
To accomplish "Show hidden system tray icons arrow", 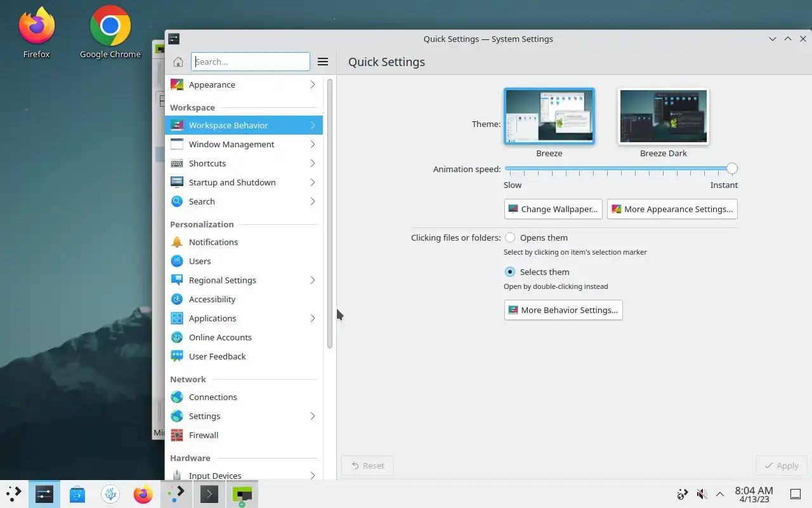I will 720,494.
